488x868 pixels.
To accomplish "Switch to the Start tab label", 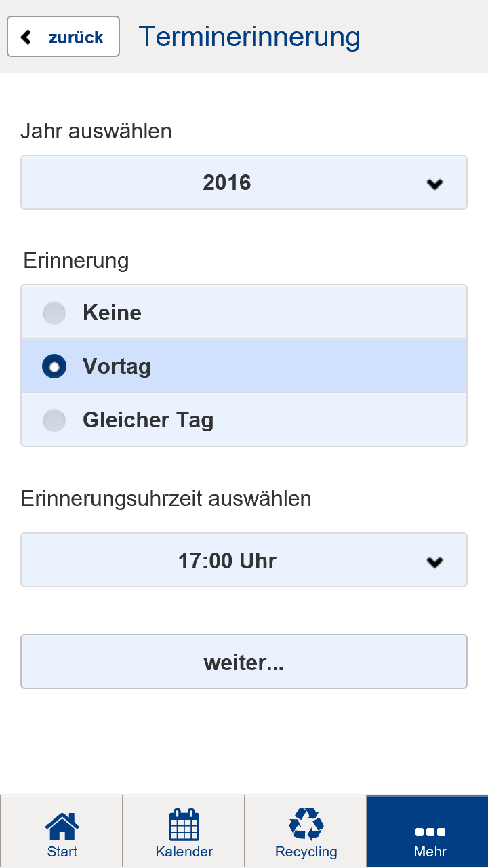I will [x=62, y=852].
